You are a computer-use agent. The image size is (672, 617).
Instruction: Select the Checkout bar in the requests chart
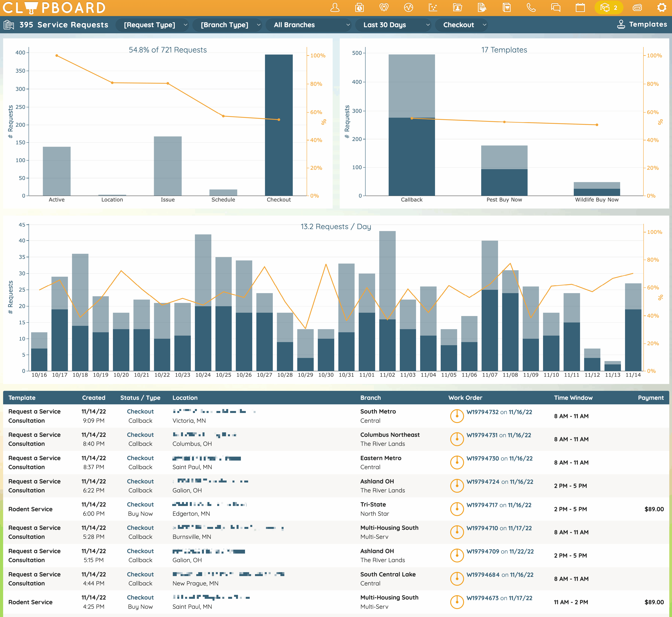click(279, 125)
